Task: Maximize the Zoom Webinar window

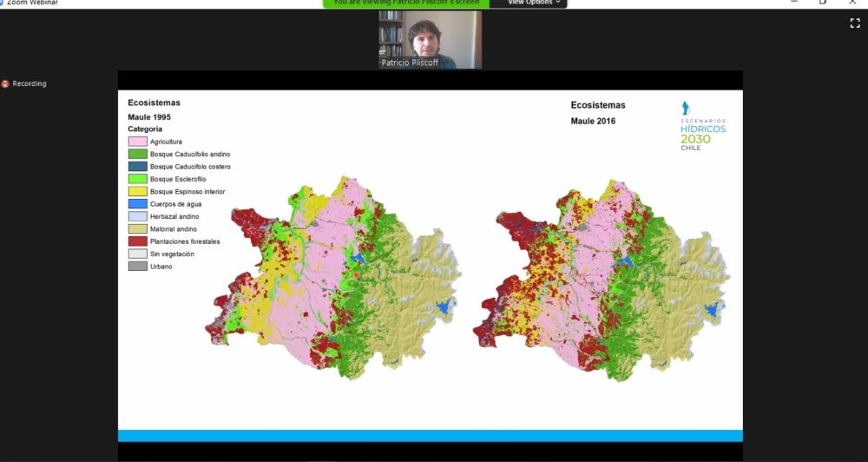Action: click(823, 3)
